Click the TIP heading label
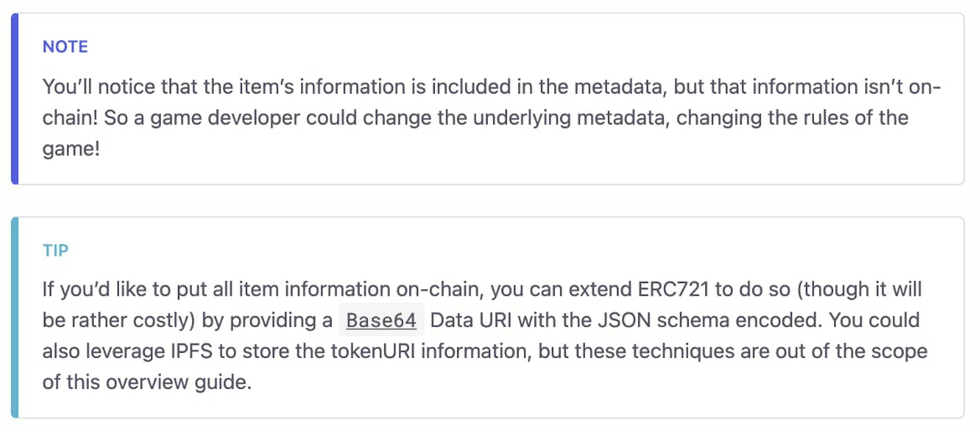 pos(56,250)
